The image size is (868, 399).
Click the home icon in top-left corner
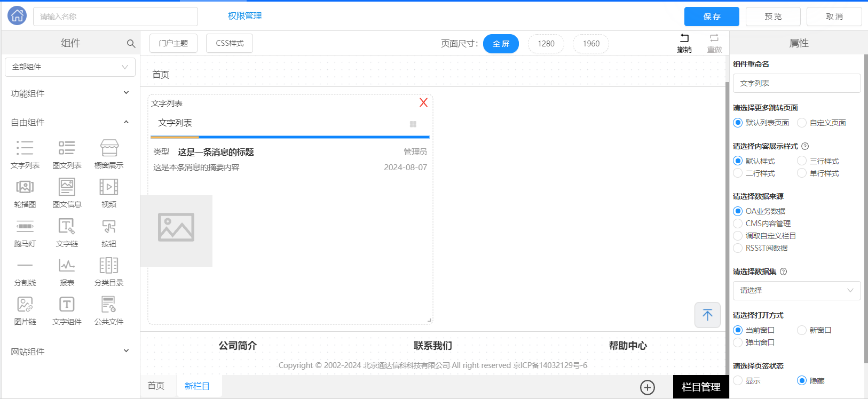[x=17, y=16]
